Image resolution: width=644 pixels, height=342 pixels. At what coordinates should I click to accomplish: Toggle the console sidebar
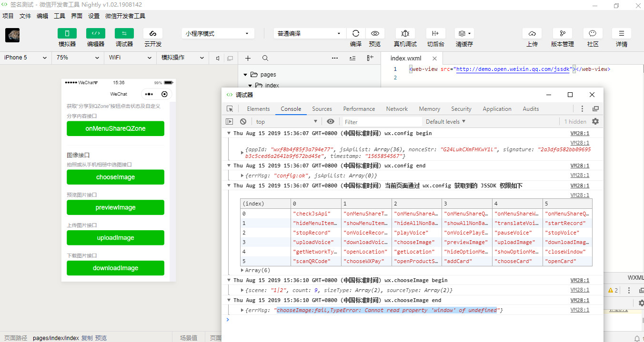[230, 122]
